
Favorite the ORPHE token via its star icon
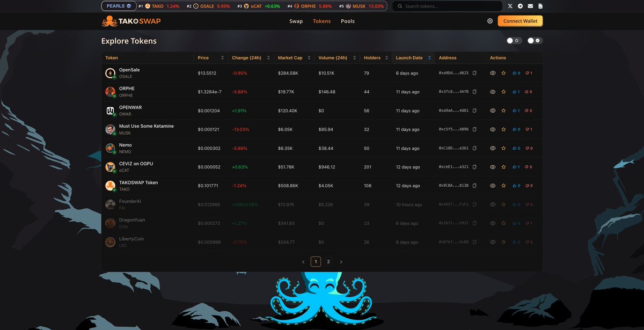pos(503,92)
